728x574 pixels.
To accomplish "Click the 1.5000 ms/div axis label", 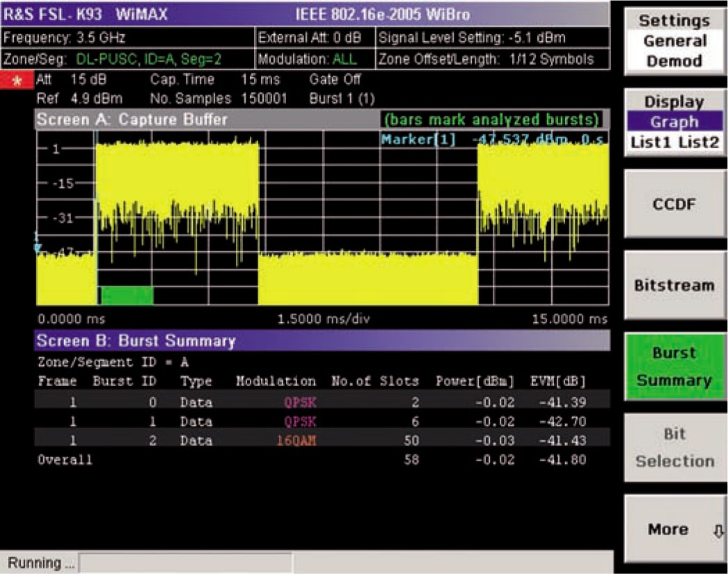I will pos(323,319).
